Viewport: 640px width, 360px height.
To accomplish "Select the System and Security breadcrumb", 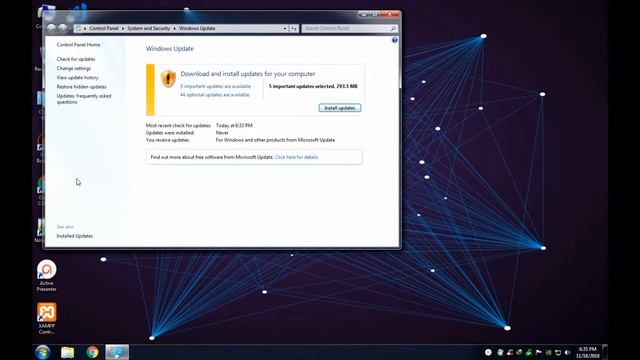I will [149, 29].
